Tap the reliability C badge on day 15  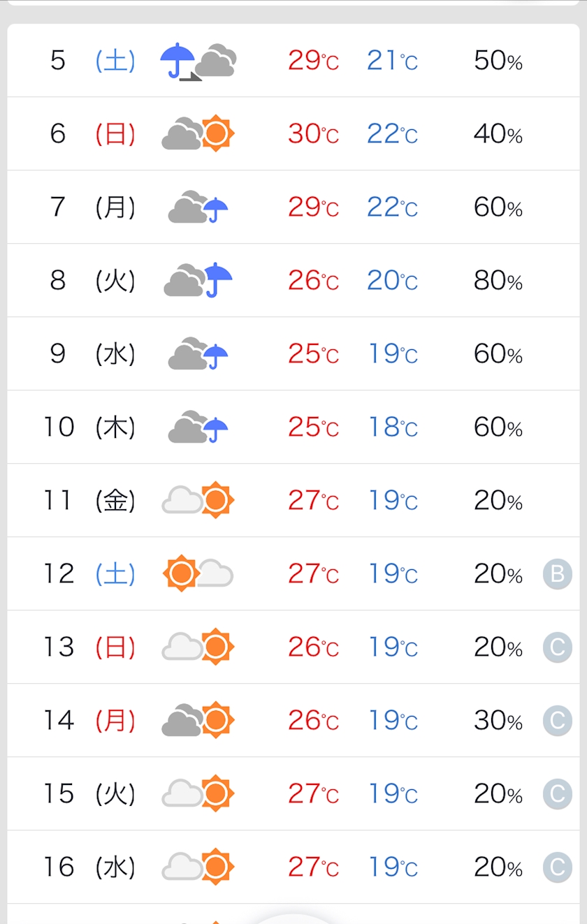point(557,794)
